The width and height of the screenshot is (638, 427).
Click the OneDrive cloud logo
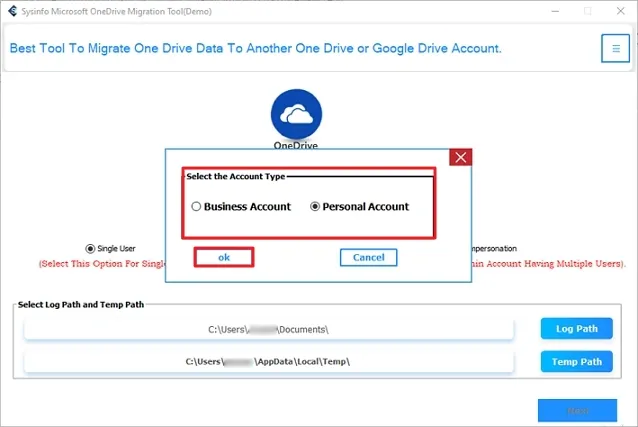click(296, 114)
